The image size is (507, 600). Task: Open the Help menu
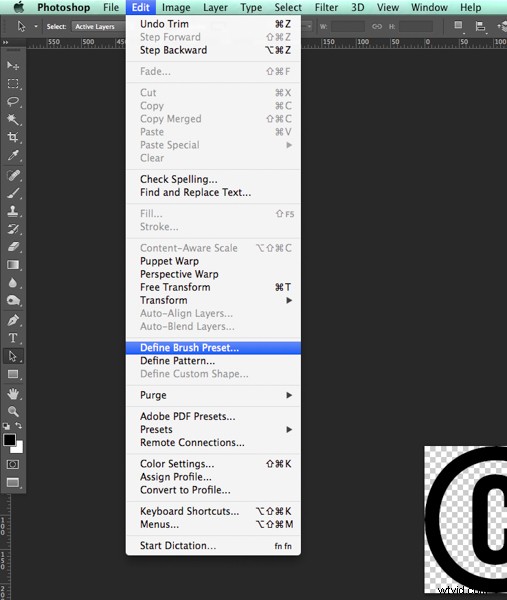(470, 7)
